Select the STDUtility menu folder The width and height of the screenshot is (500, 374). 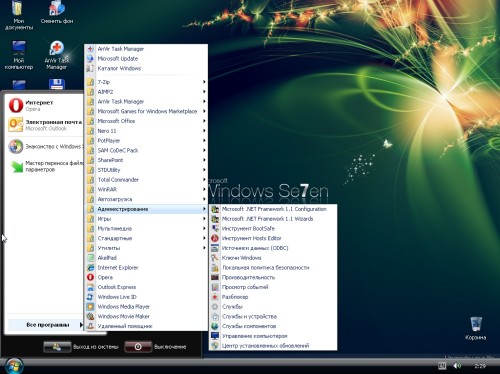(x=146, y=170)
